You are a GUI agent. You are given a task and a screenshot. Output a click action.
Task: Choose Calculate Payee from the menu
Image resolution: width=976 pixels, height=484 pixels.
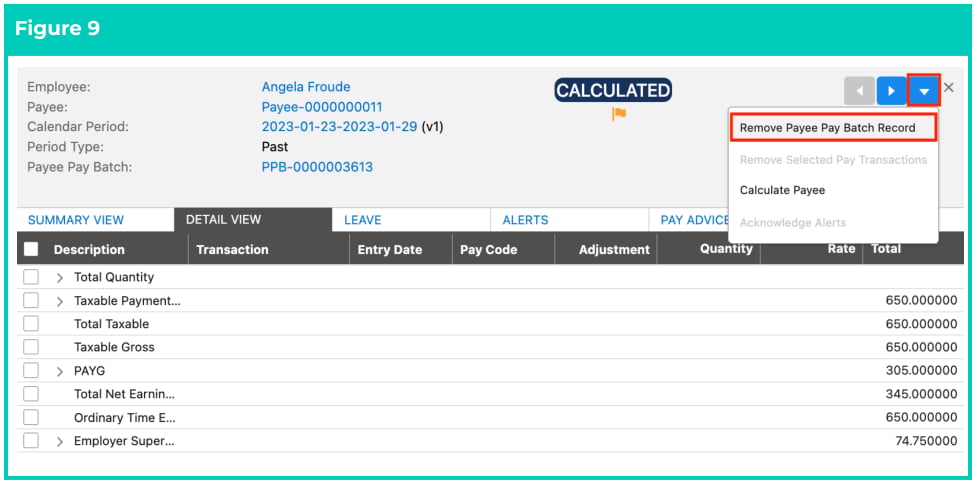pos(782,190)
